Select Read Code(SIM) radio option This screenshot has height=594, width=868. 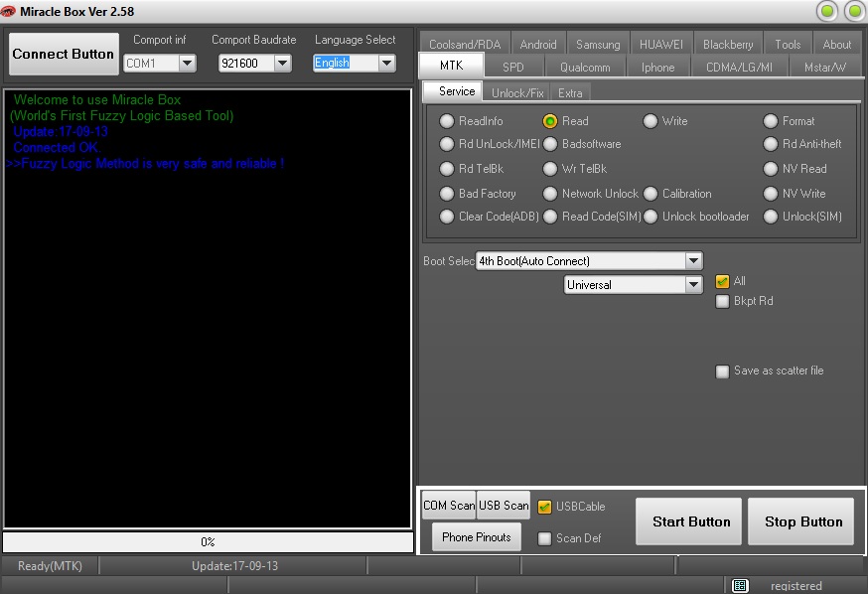[549, 217]
